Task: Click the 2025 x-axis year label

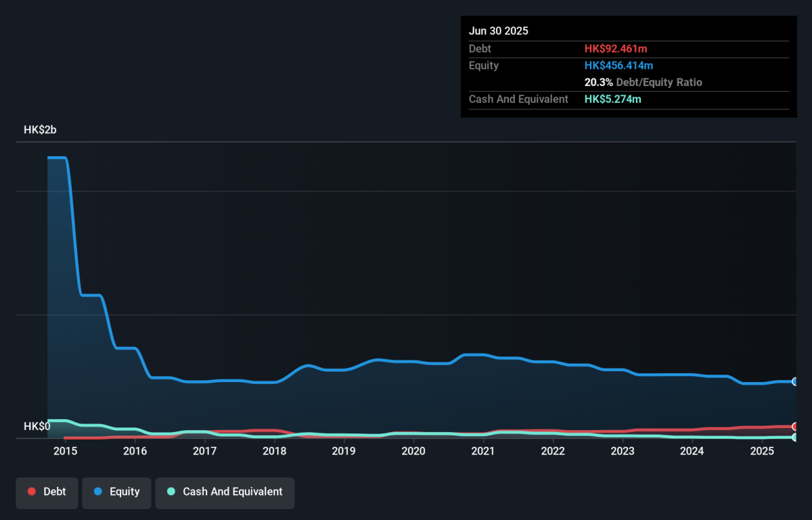Action: 762,451
